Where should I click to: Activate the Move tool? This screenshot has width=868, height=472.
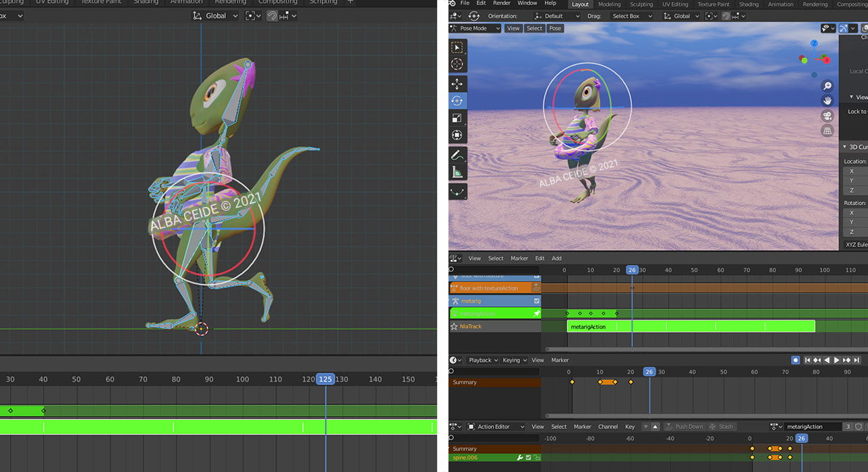[457, 84]
